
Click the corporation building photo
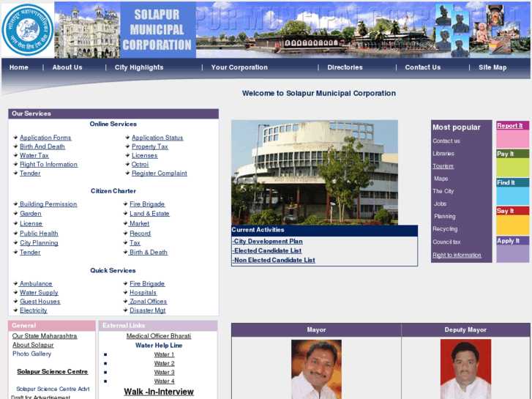click(315, 172)
